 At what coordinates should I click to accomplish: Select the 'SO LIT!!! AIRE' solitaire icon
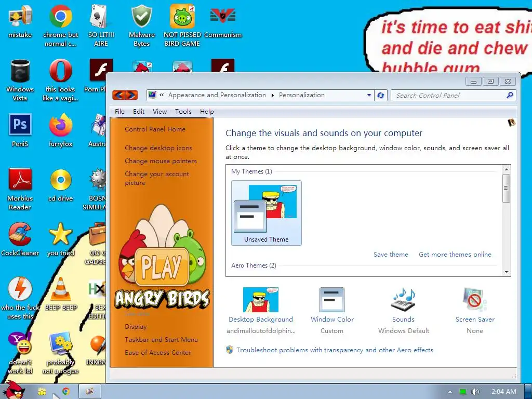click(x=101, y=25)
